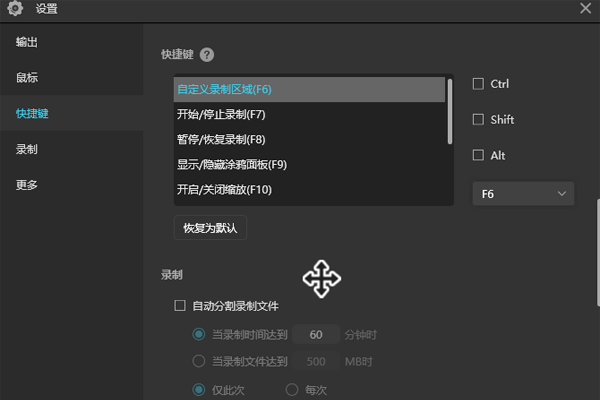Tick the Alt modifier checkbox

pyautogui.click(x=478, y=156)
